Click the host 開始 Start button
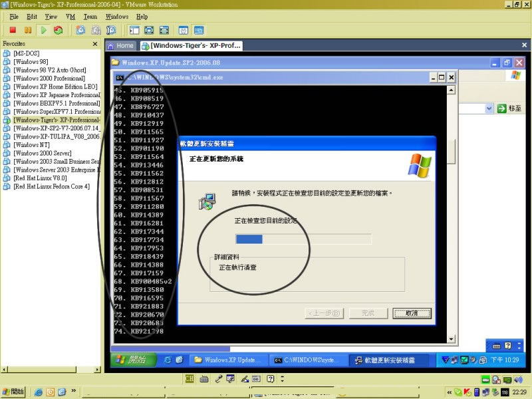The width and height of the screenshot is (532, 399). 13,392
